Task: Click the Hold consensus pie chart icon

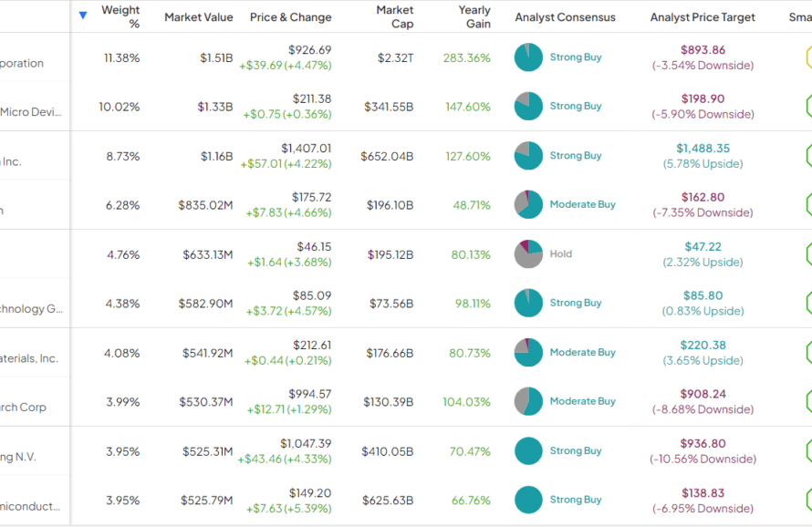Action: [528, 254]
